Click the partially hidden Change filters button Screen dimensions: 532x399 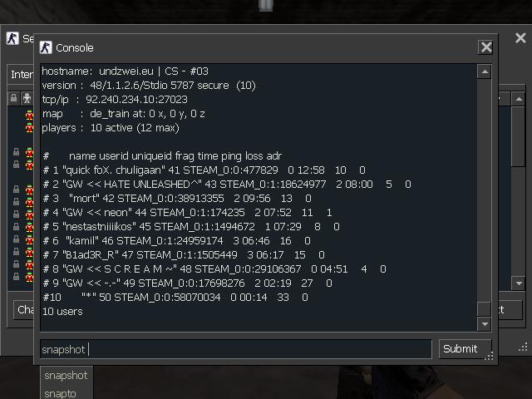coord(24,309)
